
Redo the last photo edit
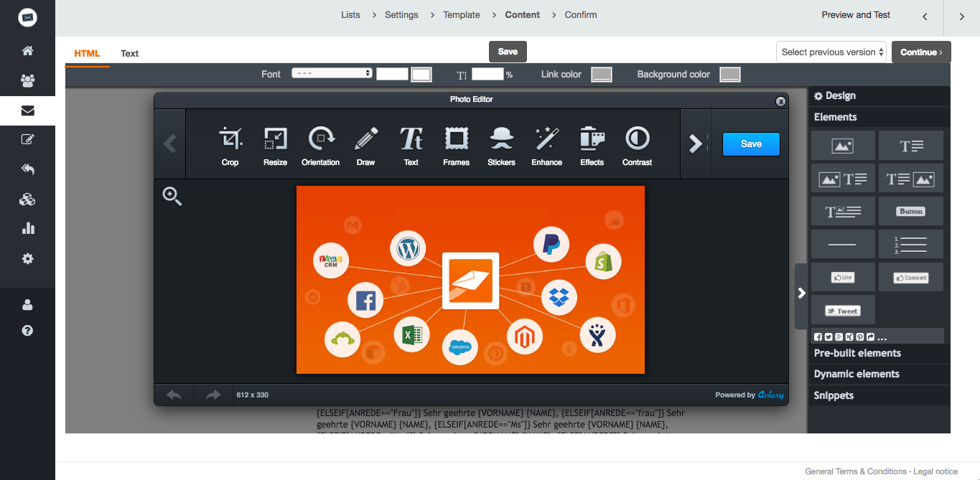tap(213, 395)
